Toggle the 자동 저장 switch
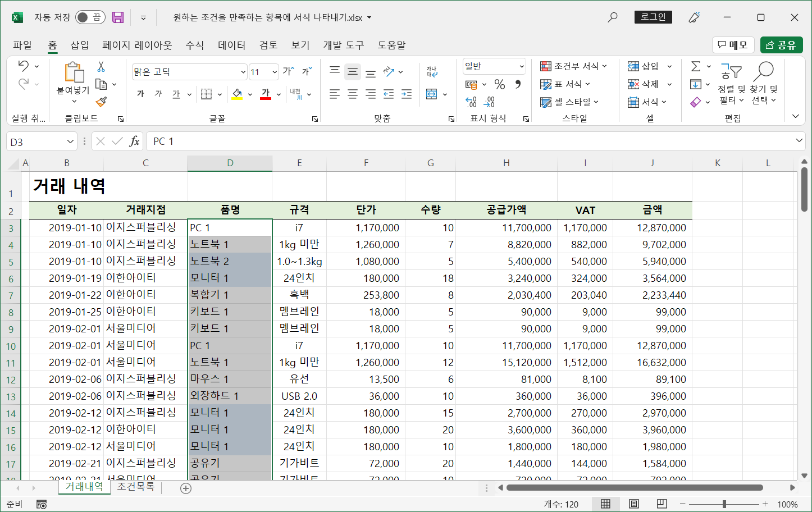The width and height of the screenshot is (812, 512). click(90, 17)
